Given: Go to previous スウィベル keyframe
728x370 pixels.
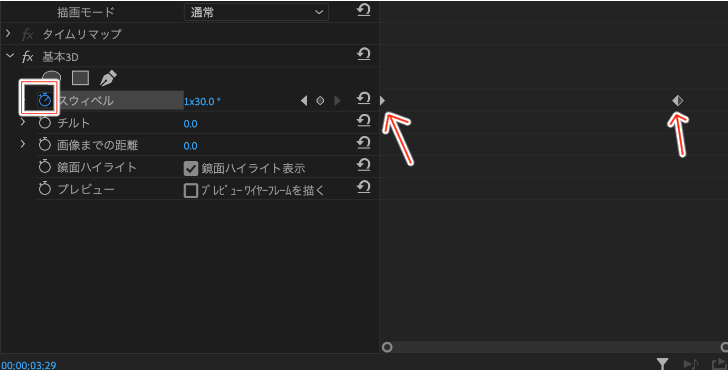Looking at the screenshot, I should click(x=304, y=100).
